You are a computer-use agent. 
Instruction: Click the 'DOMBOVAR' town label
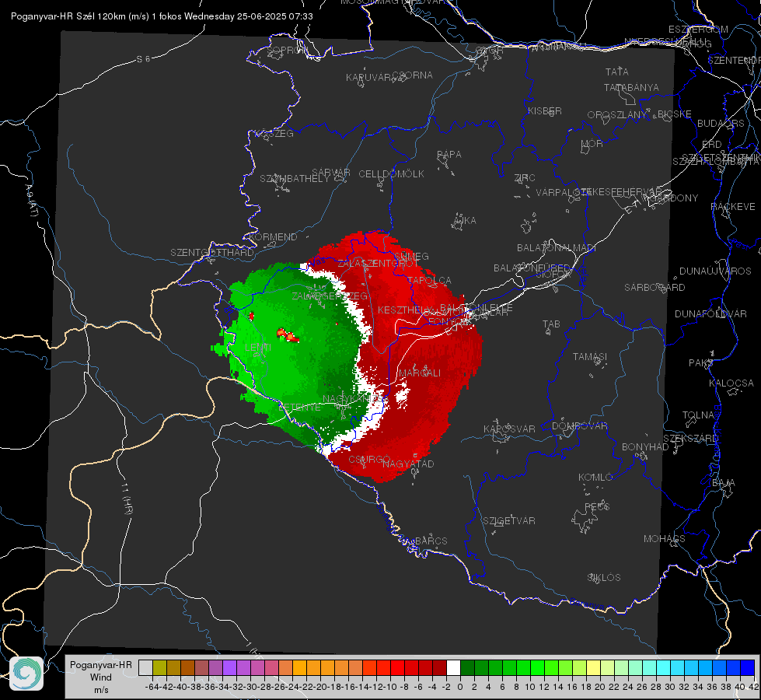[579, 426]
